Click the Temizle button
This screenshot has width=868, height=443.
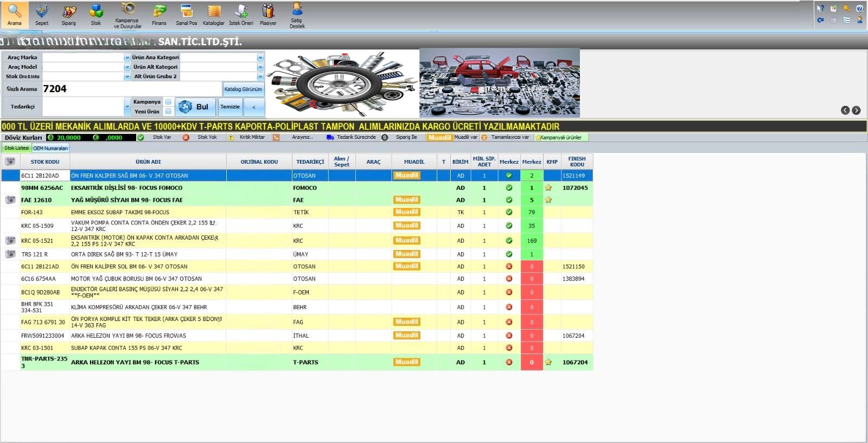230,107
